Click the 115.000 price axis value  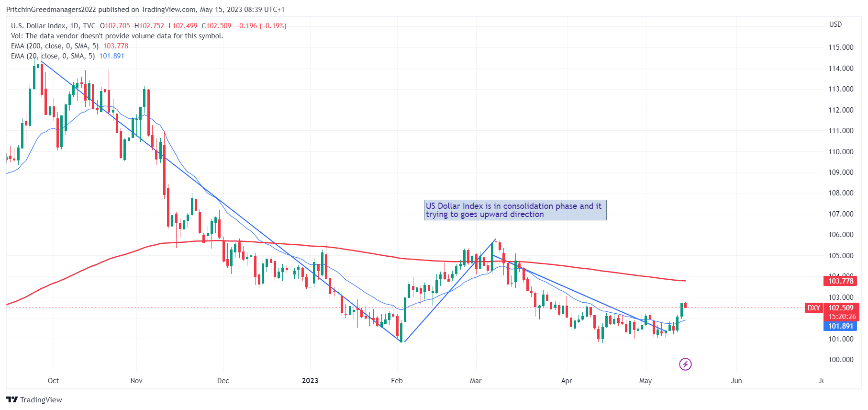pos(841,47)
